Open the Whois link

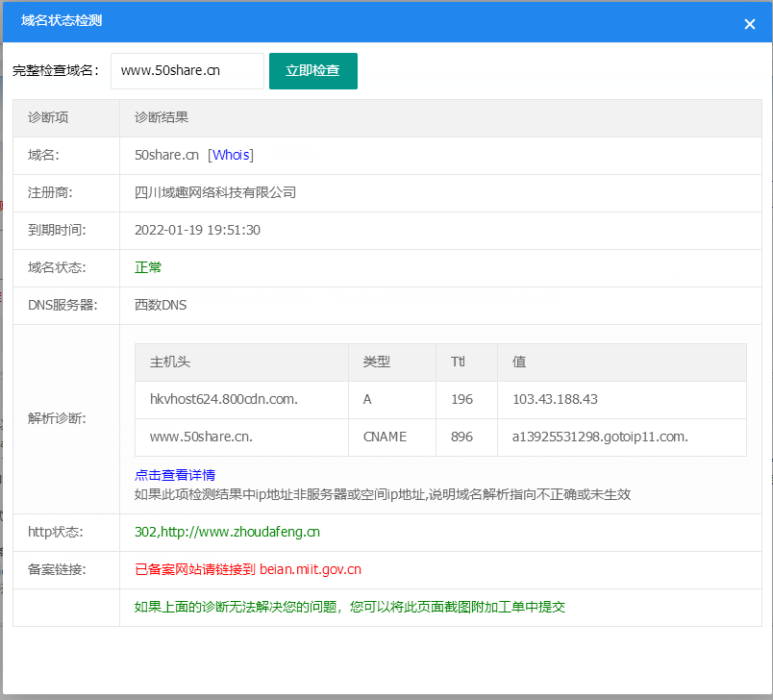[231, 155]
